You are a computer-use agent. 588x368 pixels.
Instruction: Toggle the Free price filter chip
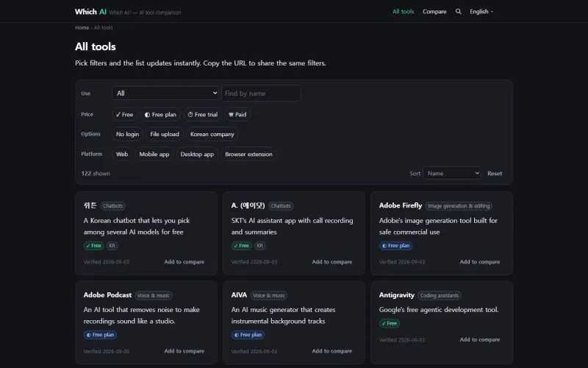tap(124, 115)
